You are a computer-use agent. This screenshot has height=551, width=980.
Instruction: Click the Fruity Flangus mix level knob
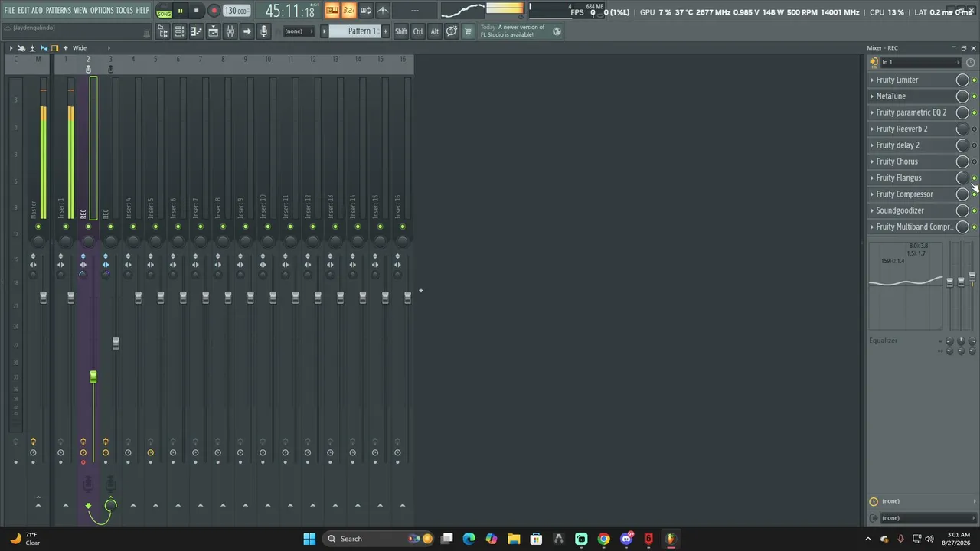point(962,178)
